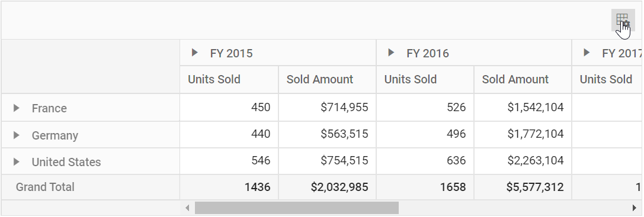This screenshot has height=217, width=644.
Task: Click the horizontal scrollbar right arrow
Action: click(635, 208)
